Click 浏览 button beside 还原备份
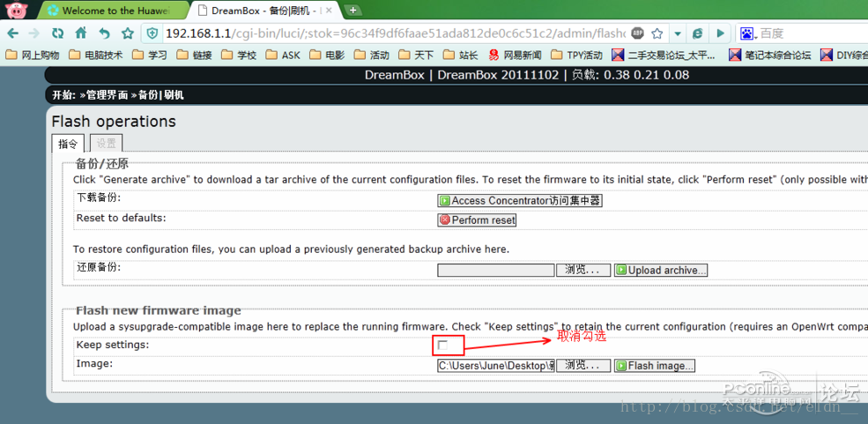This screenshot has height=424, width=868. [x=582, y=270]
